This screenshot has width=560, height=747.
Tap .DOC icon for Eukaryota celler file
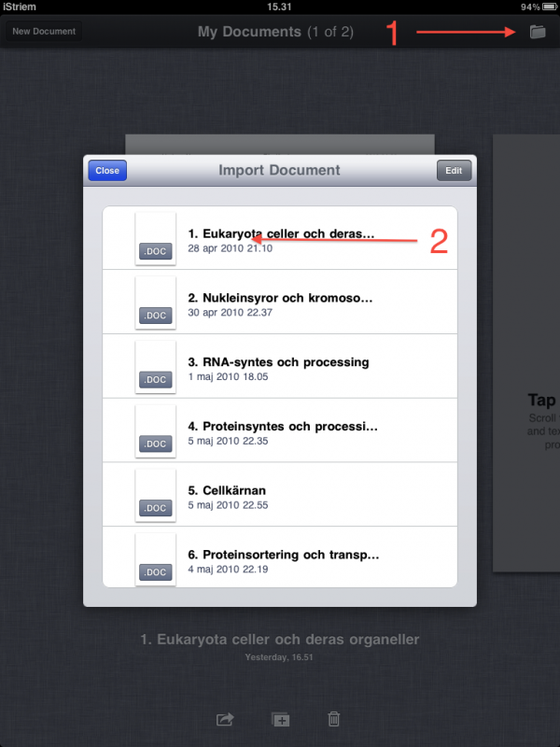click(x=156, y=239)
